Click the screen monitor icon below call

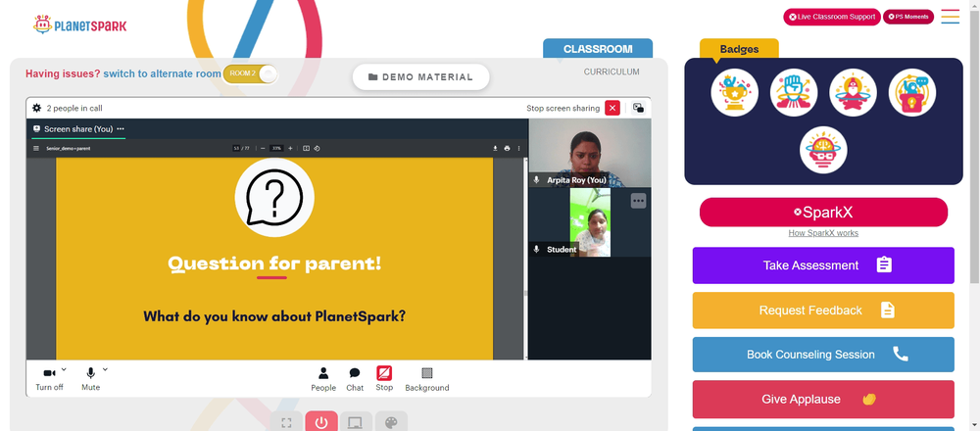tap(356, 421)
